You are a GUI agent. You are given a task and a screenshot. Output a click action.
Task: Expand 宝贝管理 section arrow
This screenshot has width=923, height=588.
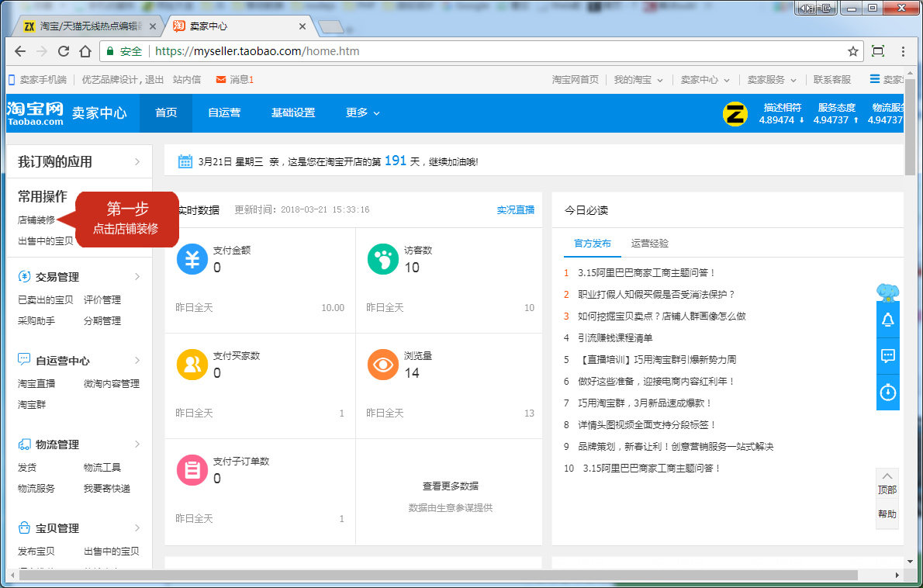coord(137,527)
